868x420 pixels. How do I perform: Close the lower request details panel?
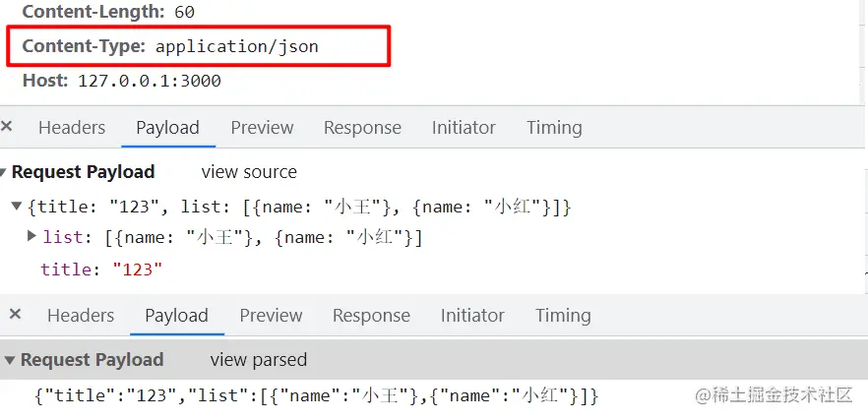15,315
